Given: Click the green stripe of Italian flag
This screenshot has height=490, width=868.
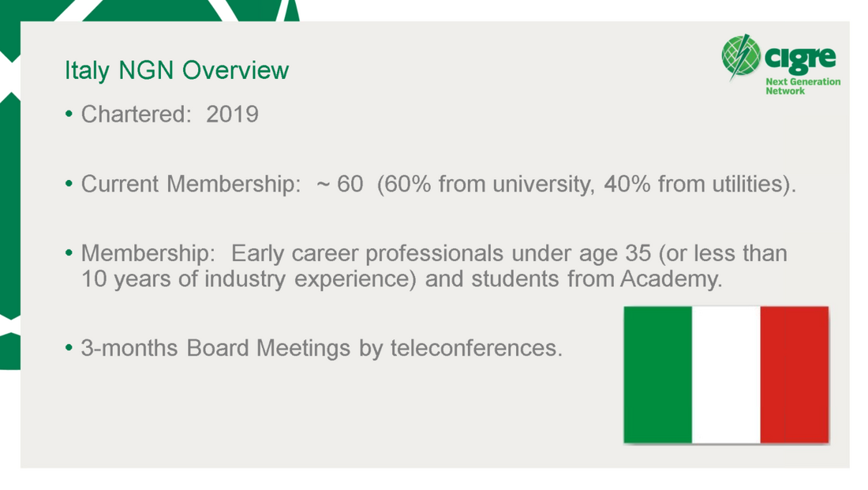Looking at the screenshot, I should coord(657,375).
